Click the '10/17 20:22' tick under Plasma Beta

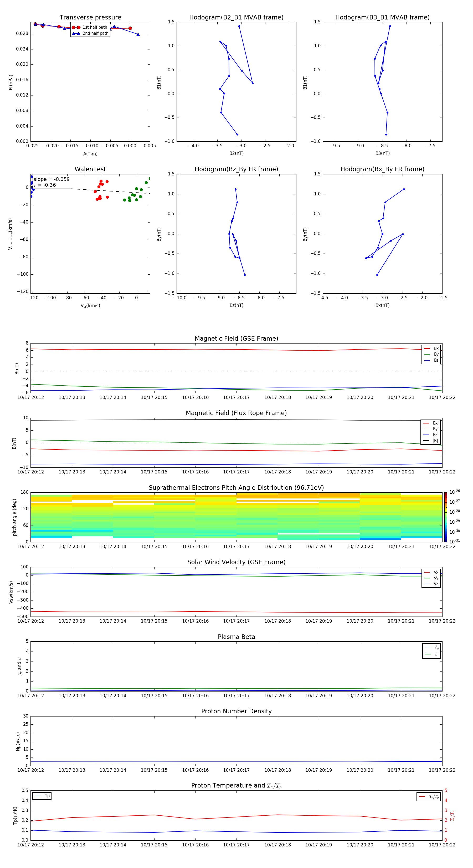click(x=442, y=695)
